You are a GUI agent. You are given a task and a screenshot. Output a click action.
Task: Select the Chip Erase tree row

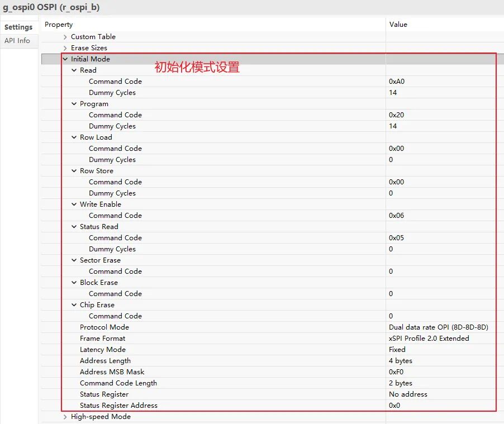click(x=97, y=305)
